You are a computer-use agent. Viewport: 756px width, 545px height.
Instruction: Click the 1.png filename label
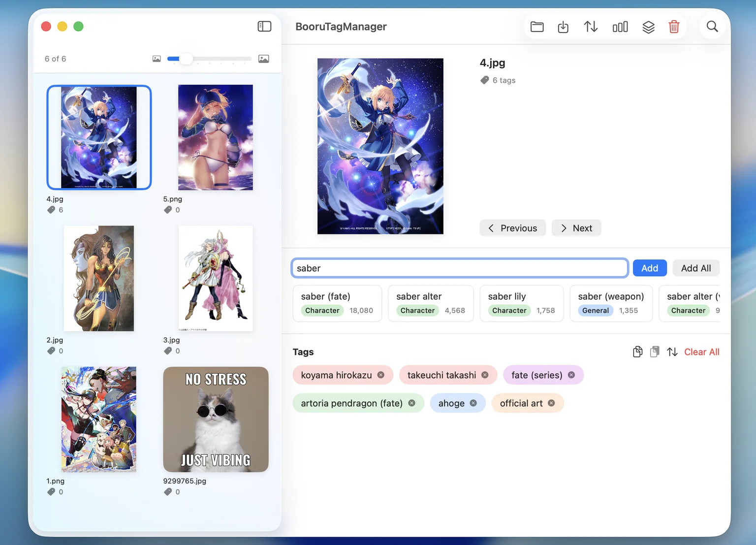coord(56,481)
